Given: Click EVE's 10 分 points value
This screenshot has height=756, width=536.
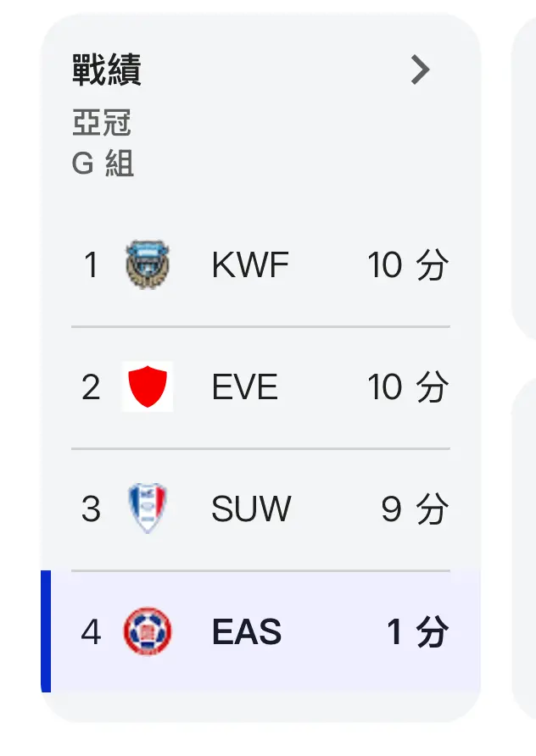Looking at the screenshot, I should (408, 386).
